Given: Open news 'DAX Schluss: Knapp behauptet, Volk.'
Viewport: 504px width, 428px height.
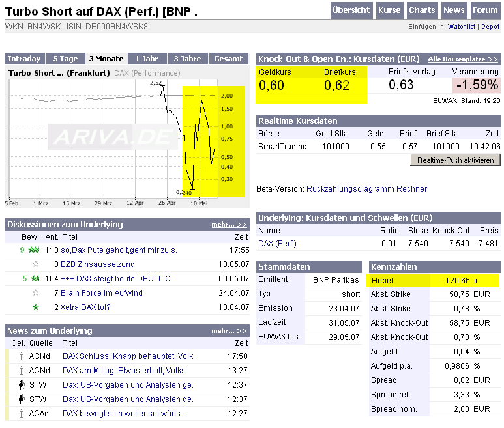Looking at the screenshot, I should pos(128,356).
